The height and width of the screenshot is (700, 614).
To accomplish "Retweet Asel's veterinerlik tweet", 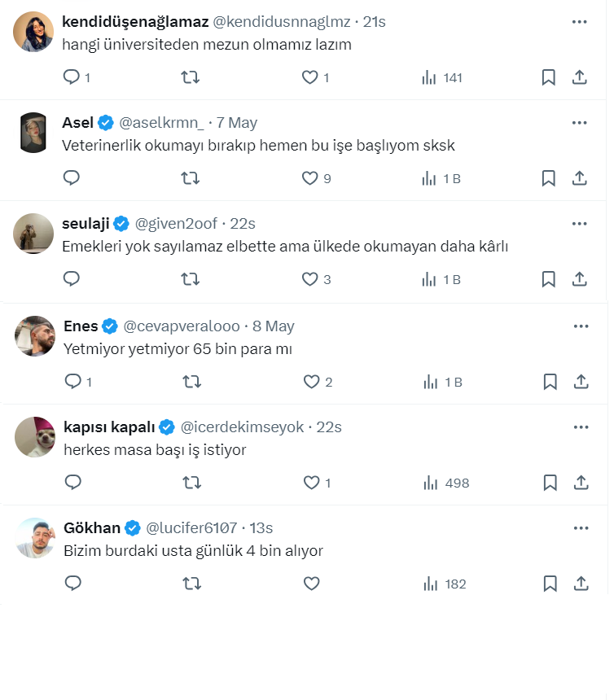I will (190, 178).
